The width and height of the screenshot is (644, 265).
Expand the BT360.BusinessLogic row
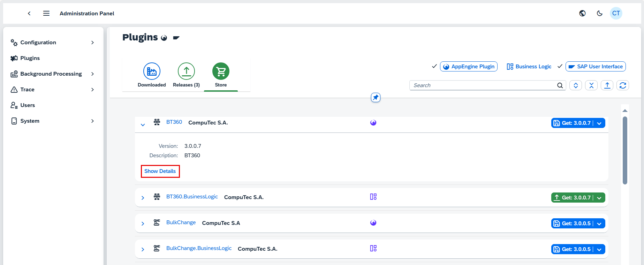pyautogui.click(x=143, y=198)
